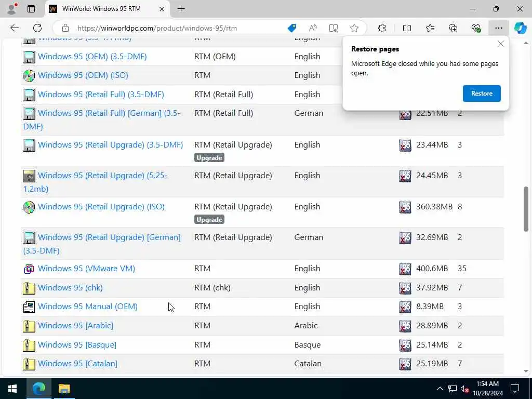The width and height of the screenshot is (532, 399).
Task: Click the document icon for Windows 95 Manual (OEM)
Action: (29, 307)
